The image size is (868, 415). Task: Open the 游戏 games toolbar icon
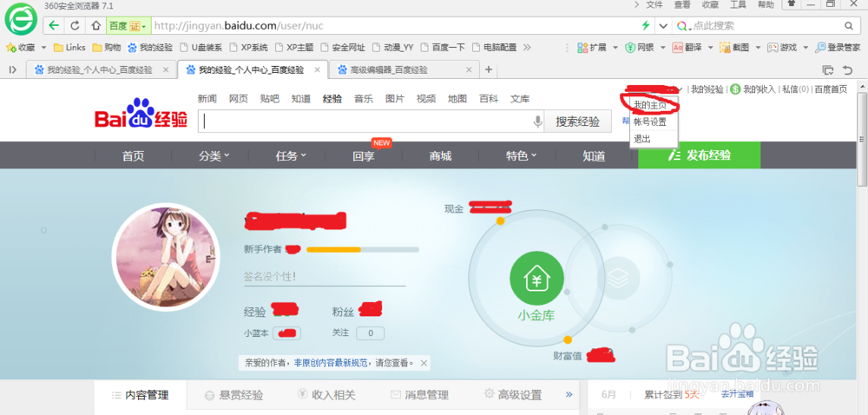click(782, 48)
